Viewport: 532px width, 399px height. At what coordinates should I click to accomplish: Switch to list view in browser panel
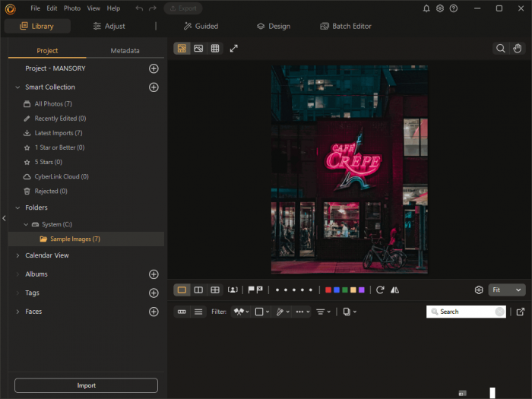[198, 312]
